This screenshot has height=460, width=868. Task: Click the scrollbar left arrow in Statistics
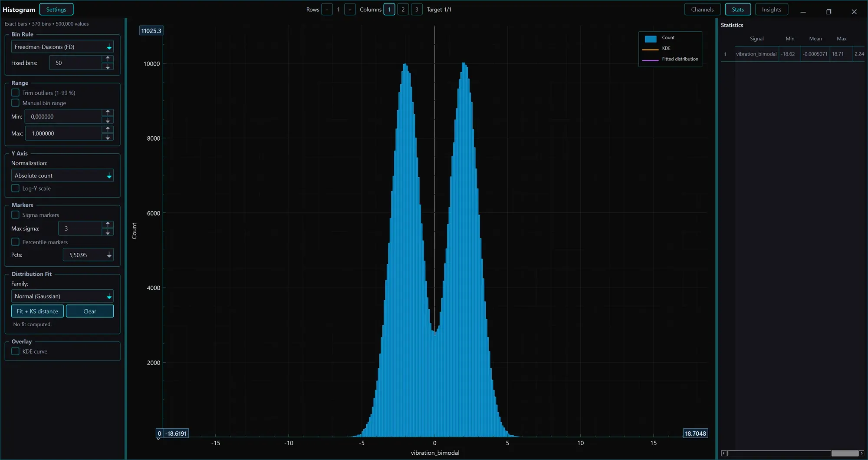click(x=723, y=453)
